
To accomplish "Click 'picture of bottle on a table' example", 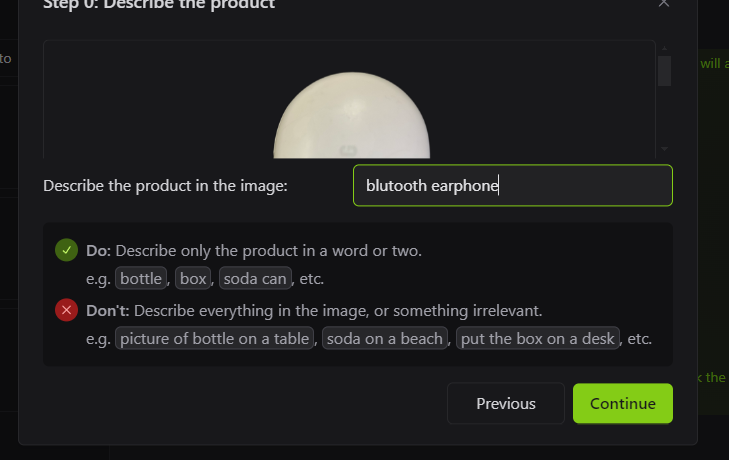I will [214, 338].
